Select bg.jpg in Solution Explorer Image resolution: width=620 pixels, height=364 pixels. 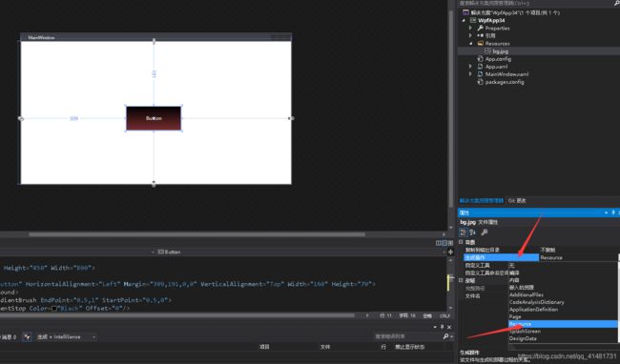coord(500,51)
